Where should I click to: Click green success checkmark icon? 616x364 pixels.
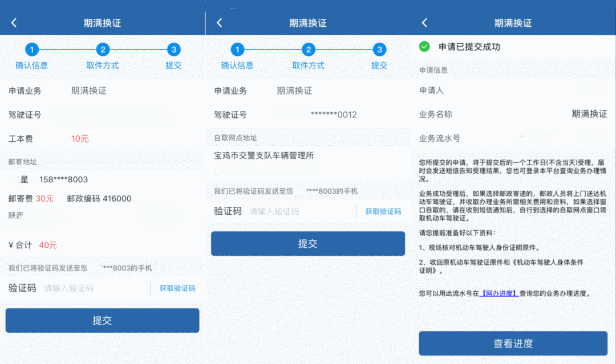tap(424, 47)
